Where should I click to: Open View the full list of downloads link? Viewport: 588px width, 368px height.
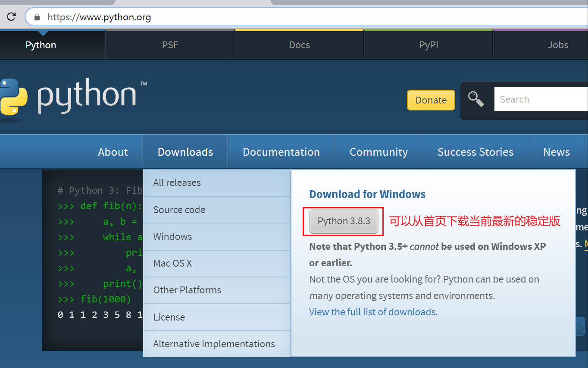[372, 312]
